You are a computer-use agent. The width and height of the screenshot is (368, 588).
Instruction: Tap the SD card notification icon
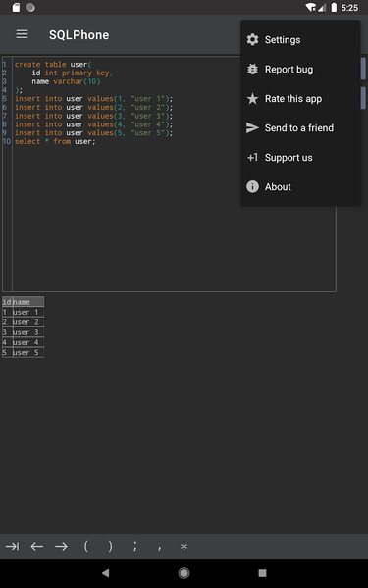pyautogui.click(x=16, y=8)
